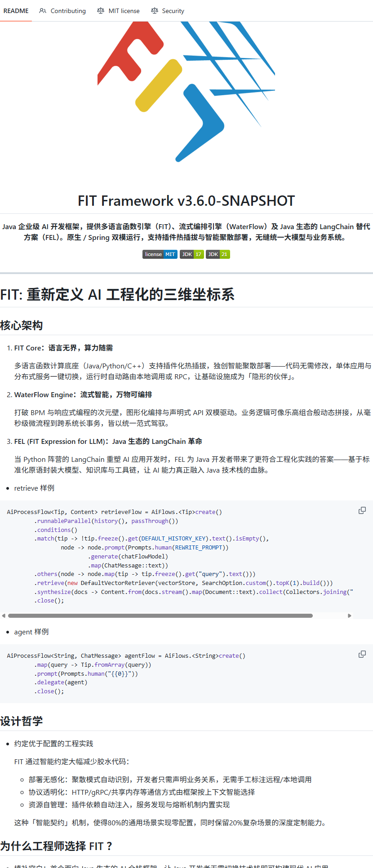Click the '为什么工程师选择 FIT ?' heading
The image size is (373, 868).
pyautogui.click(x=56, y=846)
